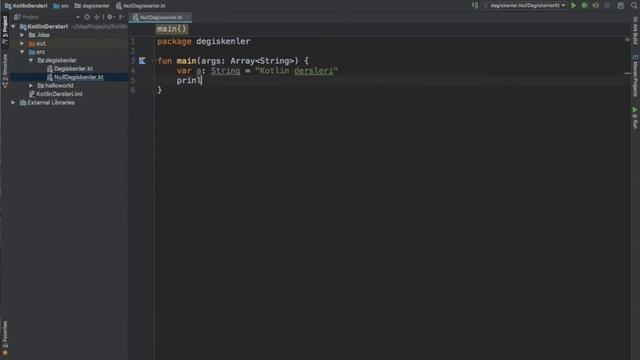The width and height of the screenshot is (640, 360).
Task: Click the 'prin' text on line 5
Action: (x=189, y=80)
